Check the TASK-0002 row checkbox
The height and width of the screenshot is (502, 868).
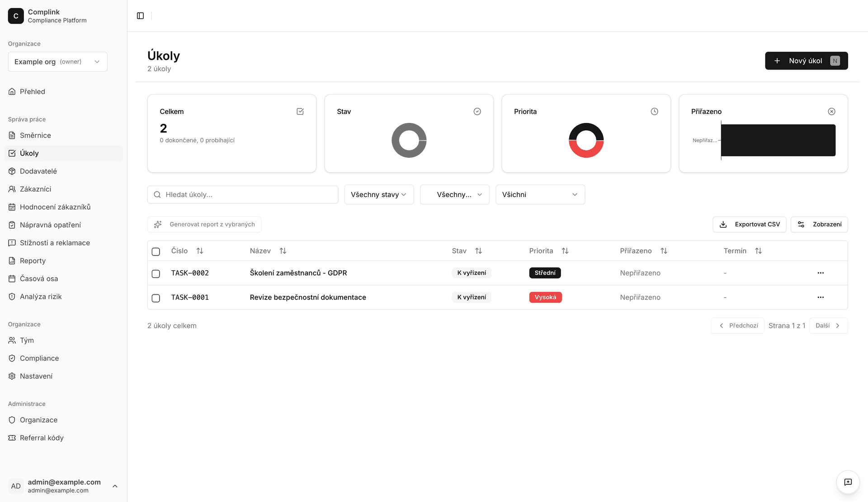click(156, 274)
